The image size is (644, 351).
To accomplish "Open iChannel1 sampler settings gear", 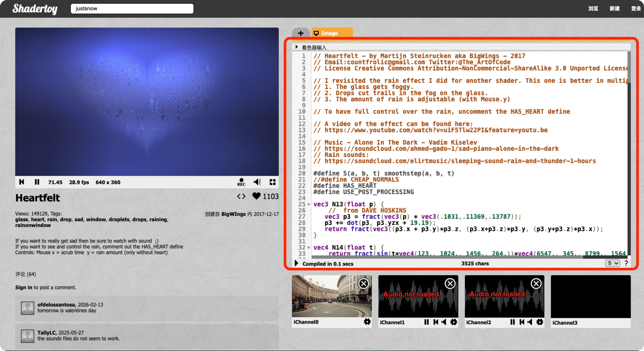I will [454, 322].
